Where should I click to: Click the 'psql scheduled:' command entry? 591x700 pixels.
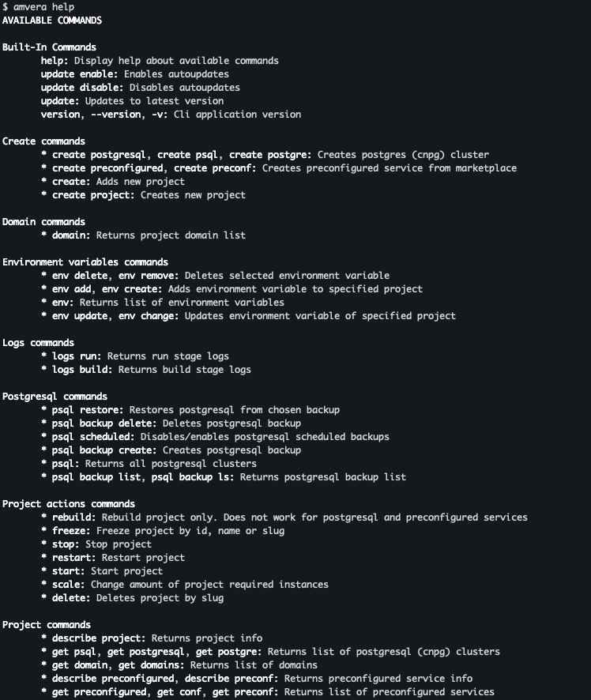[93, 437]
